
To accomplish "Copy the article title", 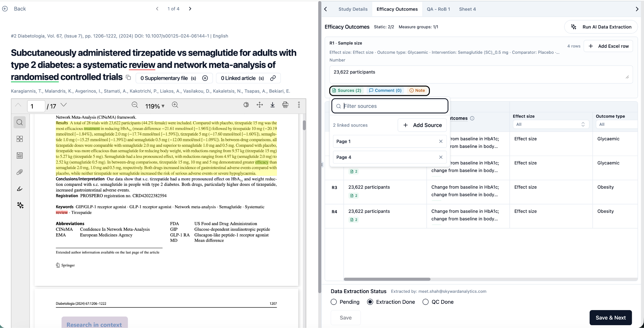I will click(128, 77).
